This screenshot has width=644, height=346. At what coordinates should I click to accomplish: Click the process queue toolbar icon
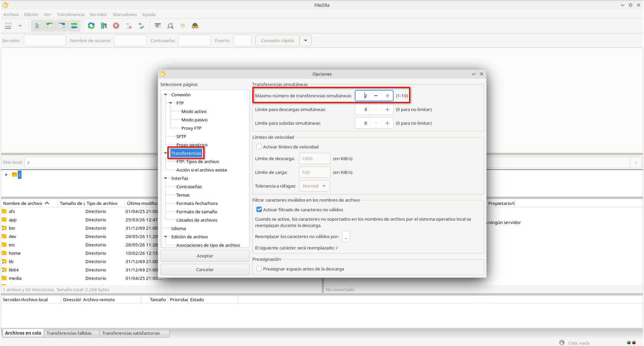pyautogui.click(x=103, y=26)
